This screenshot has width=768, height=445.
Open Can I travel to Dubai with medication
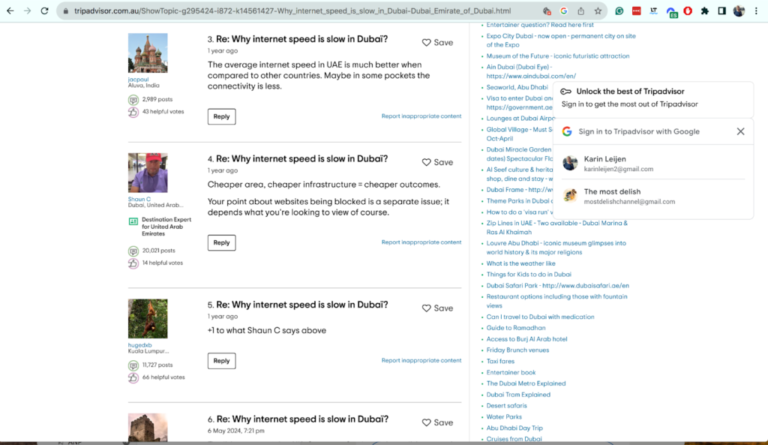[x=540, y=317]
